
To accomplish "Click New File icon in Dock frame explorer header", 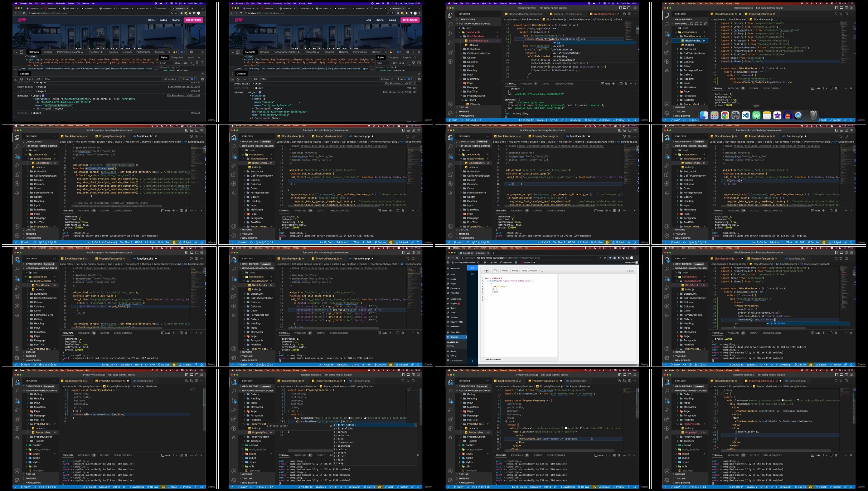I will [x=692, y=24].
